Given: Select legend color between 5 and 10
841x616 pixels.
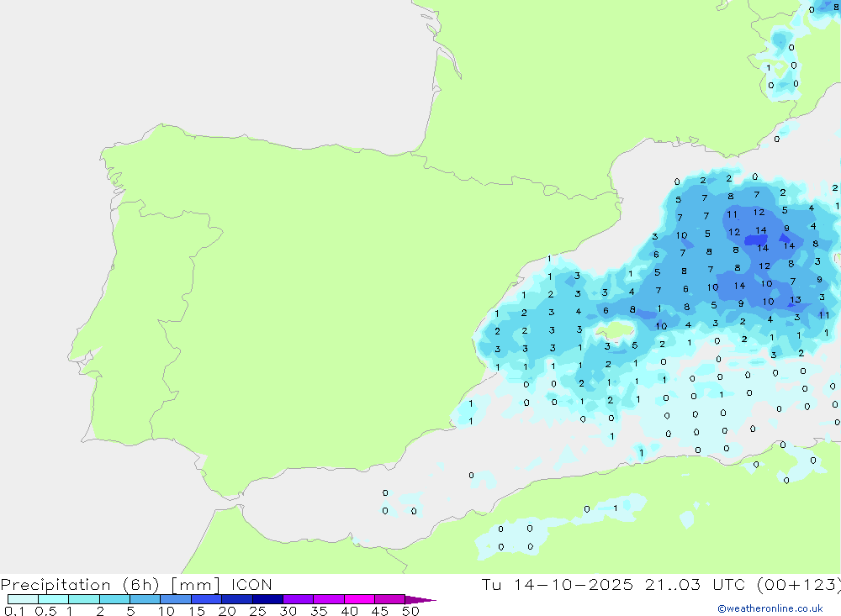Looking at the screenshot, I should click(x=145, y=599).
